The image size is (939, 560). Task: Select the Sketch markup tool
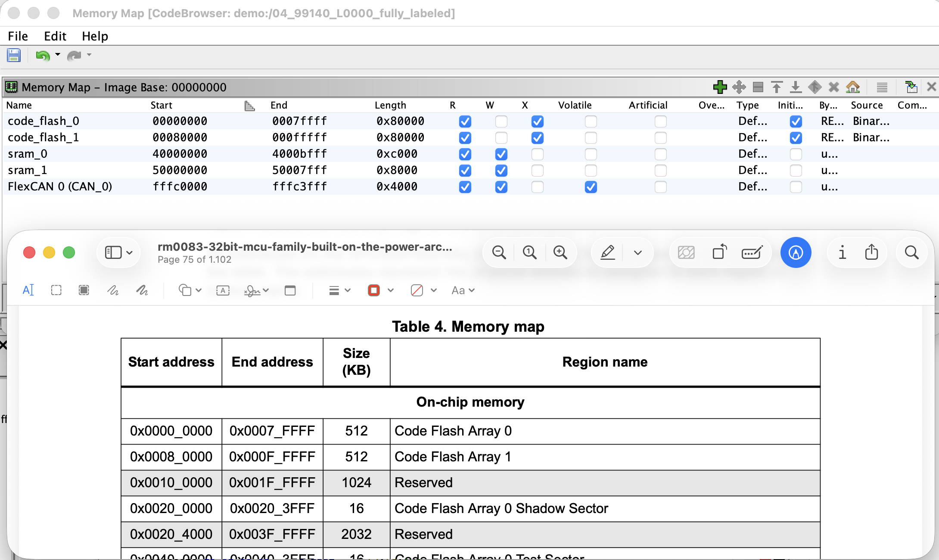tap(113, 290)
